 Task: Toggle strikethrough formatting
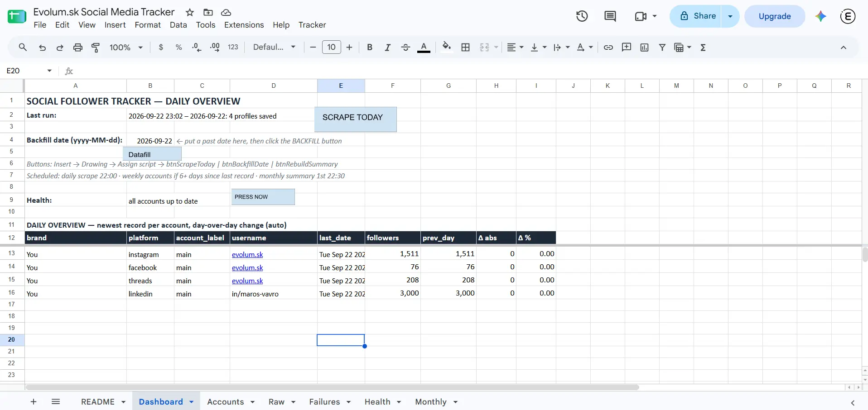(x=405, y=47)
